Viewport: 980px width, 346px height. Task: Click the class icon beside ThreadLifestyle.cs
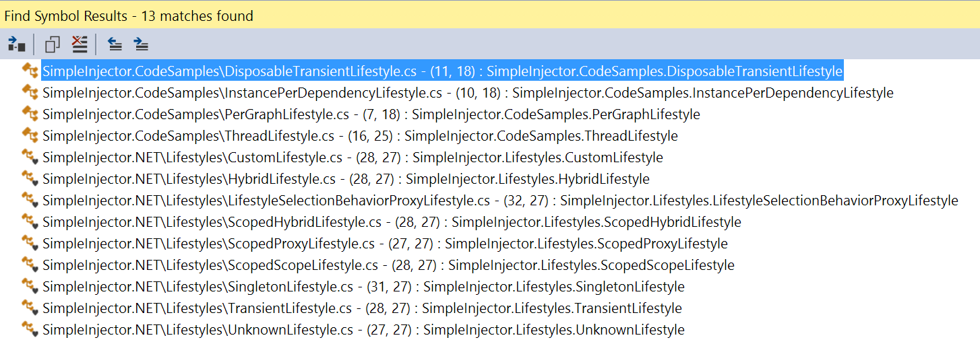(x=30, y=135)
